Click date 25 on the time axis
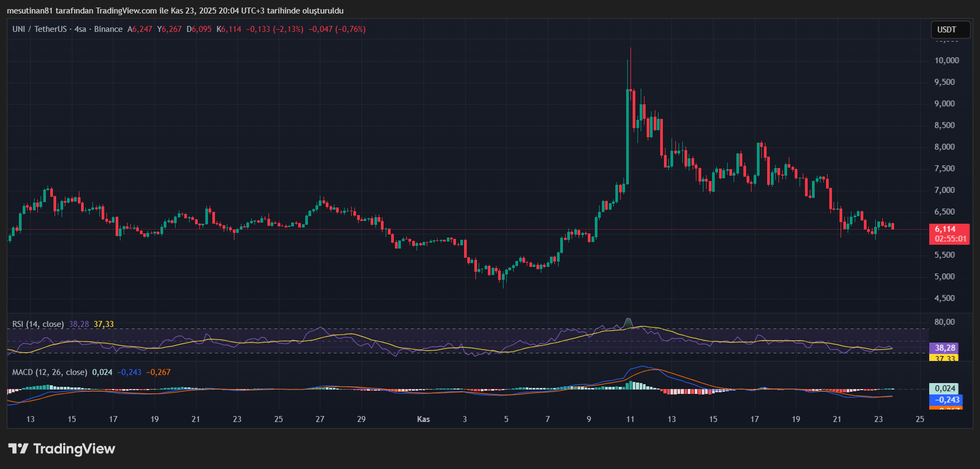The image size is (980, 469). (919, 419)
